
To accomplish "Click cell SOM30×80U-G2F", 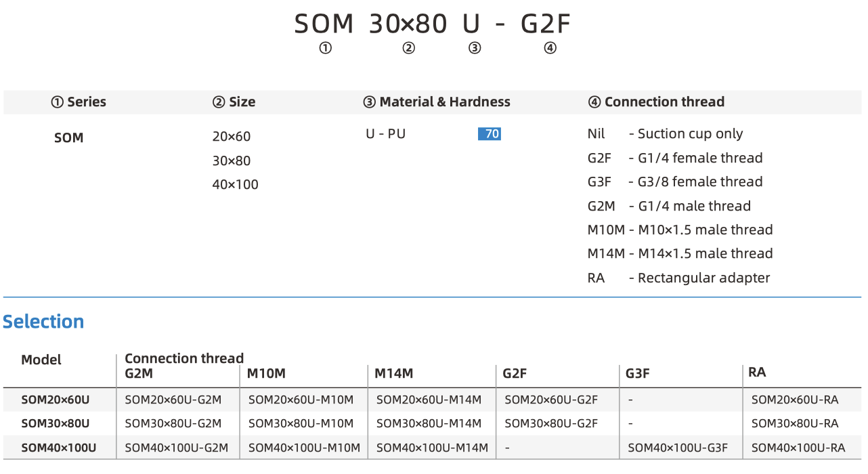I will pos(551,424).
